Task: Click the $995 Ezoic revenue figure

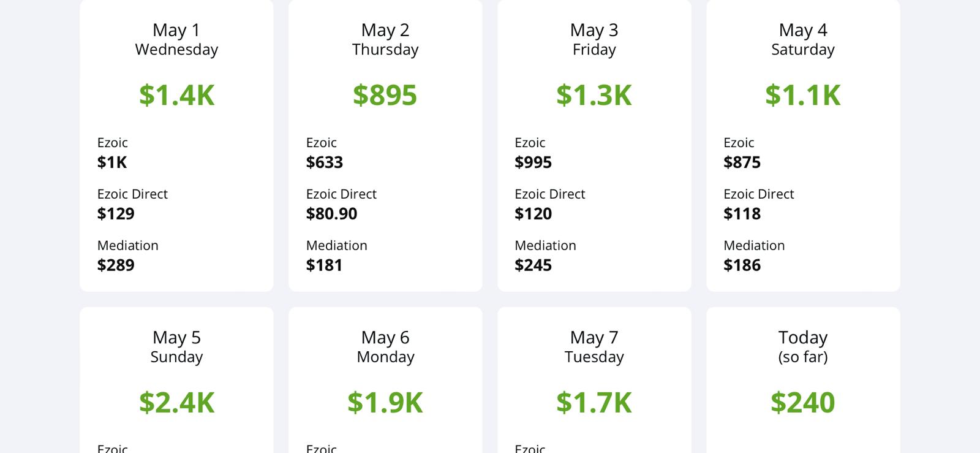Action: 533,162
